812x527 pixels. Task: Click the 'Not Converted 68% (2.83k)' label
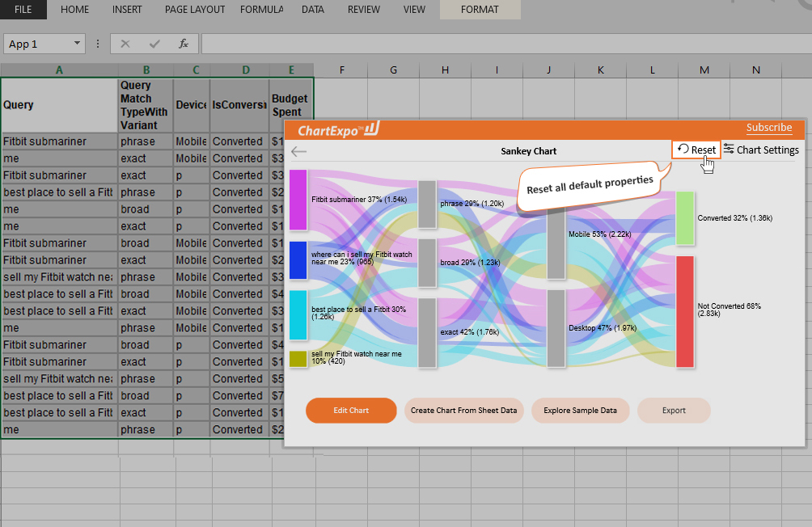(730, 310)
